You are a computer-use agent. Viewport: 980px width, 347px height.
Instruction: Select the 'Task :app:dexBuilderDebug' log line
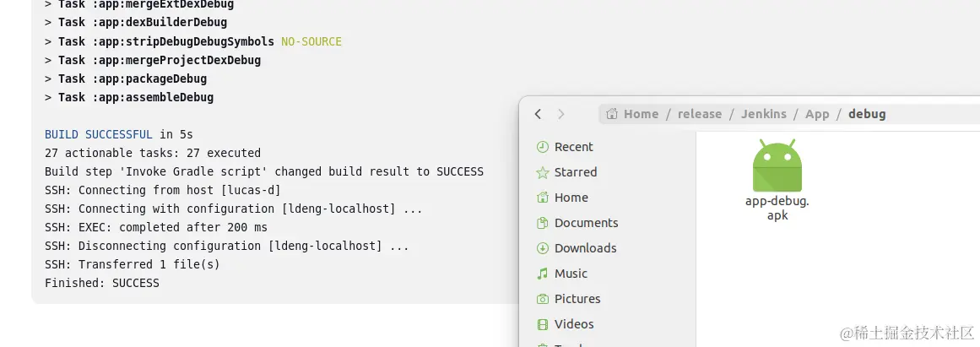click(x=136, y=23)
